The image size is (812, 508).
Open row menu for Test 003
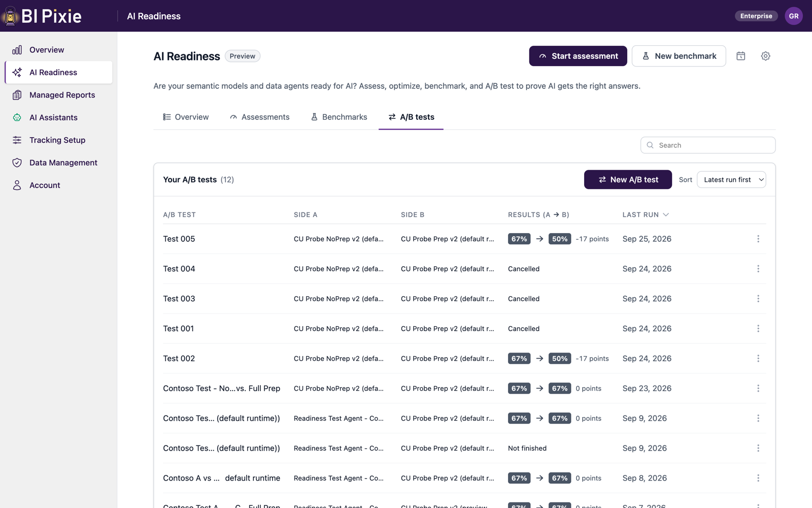758,299
